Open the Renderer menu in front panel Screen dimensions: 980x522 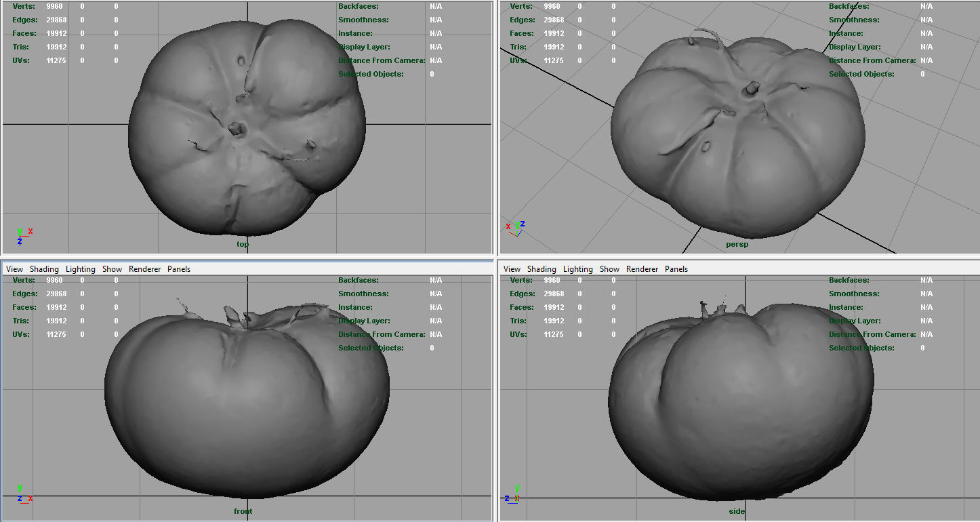[145, 269]
